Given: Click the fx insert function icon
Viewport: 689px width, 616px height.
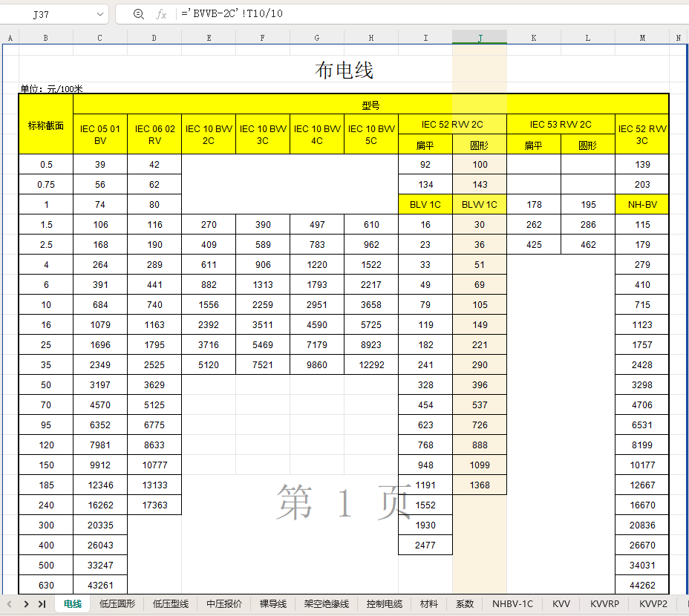Looking at the screenshot, I should (x=161, y=14).
